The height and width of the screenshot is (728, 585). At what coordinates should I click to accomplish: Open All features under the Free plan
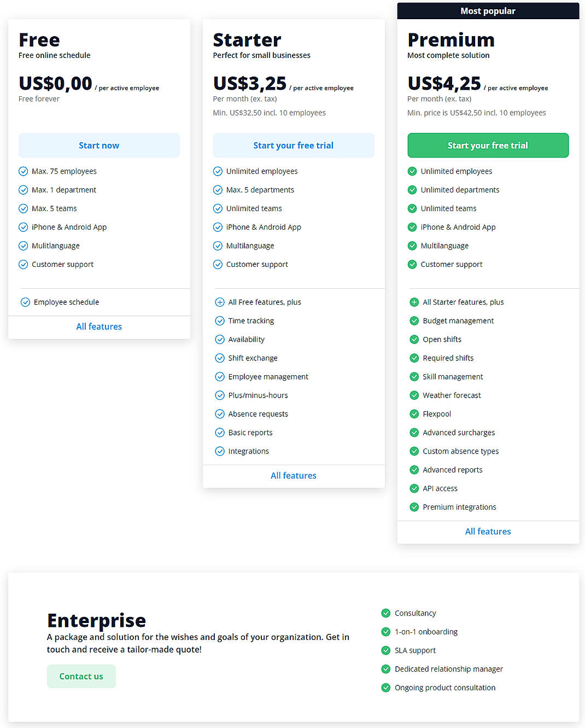pos(99,327)
